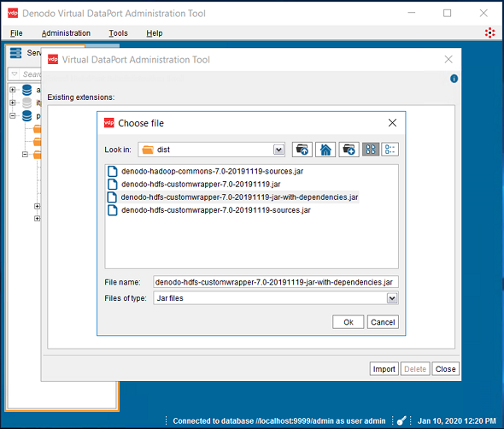Image resolution: width=504 pixels, height=429 pixels.
Task: Click file icon beside denodo-hadoop-commons jar
Action: coord(113,171)
